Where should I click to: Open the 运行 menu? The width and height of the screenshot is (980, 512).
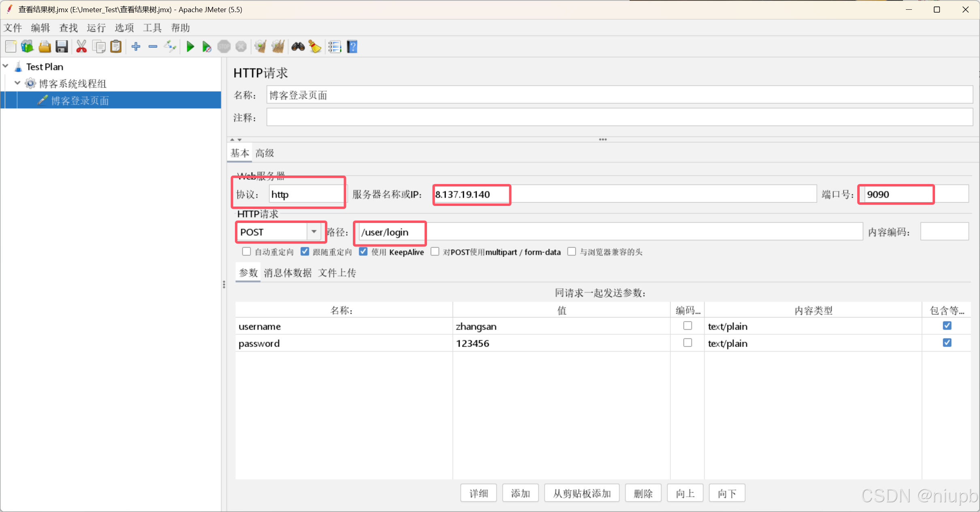point(96,28)
